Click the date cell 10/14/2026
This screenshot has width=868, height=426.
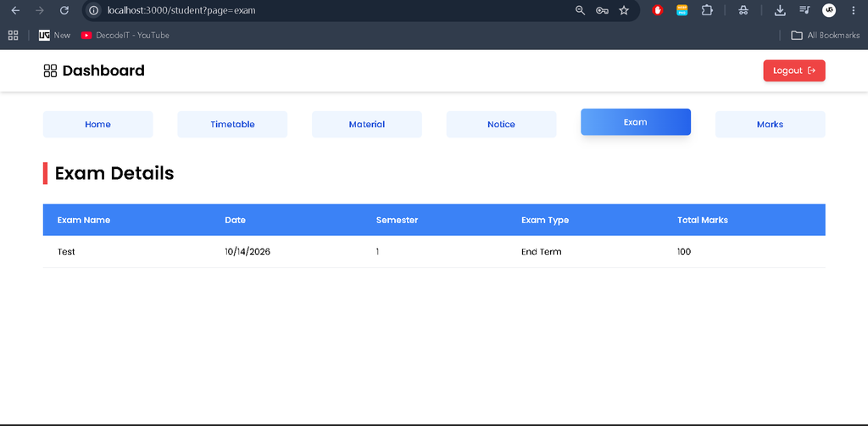[248, 251]
